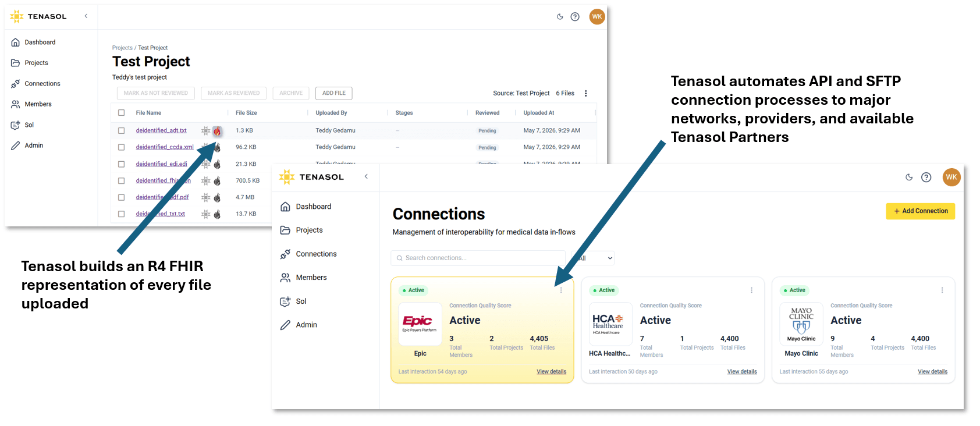Click View details on HCA Healthcare card
This screenshot has height=426, width=980.
tap(742, 372)
